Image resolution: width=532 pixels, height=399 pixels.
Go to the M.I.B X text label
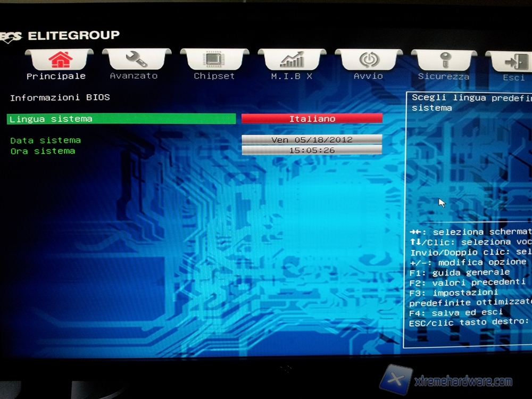point(291,76)
